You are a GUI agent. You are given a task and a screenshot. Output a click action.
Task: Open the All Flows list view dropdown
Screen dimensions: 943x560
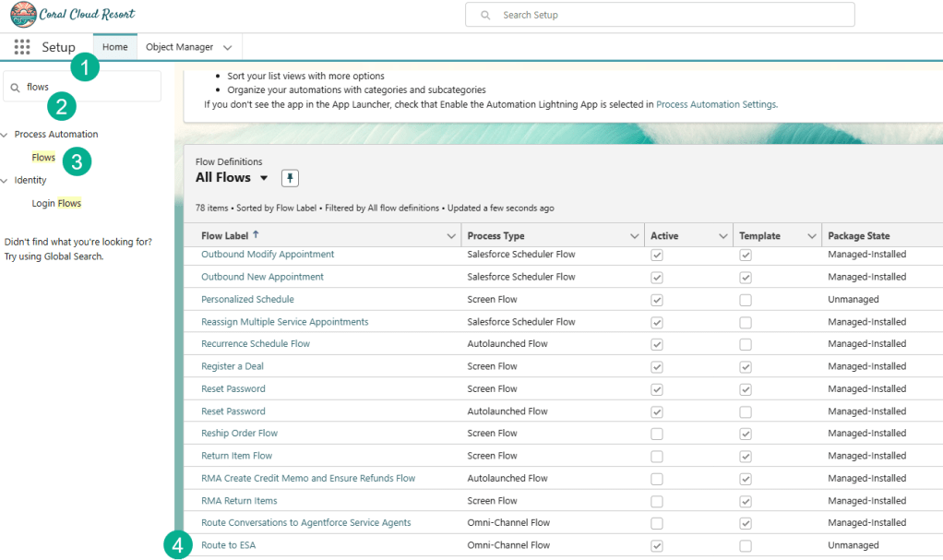pos(264,178)
